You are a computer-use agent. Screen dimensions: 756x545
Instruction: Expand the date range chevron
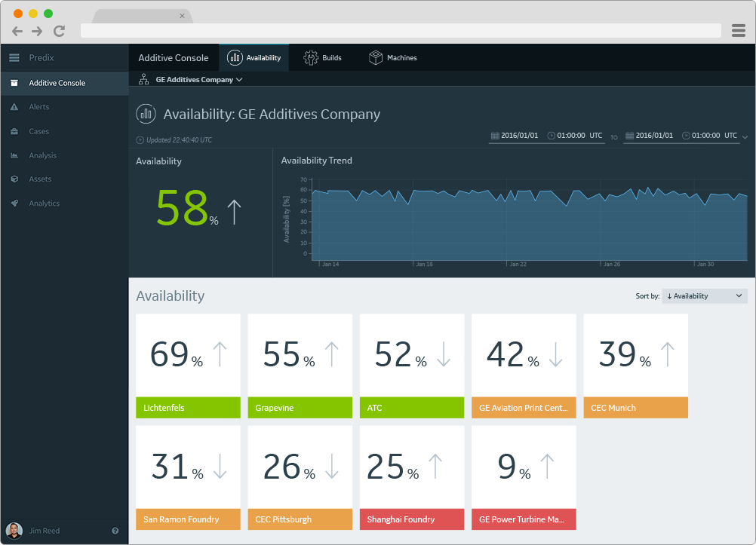pos(745,137)
